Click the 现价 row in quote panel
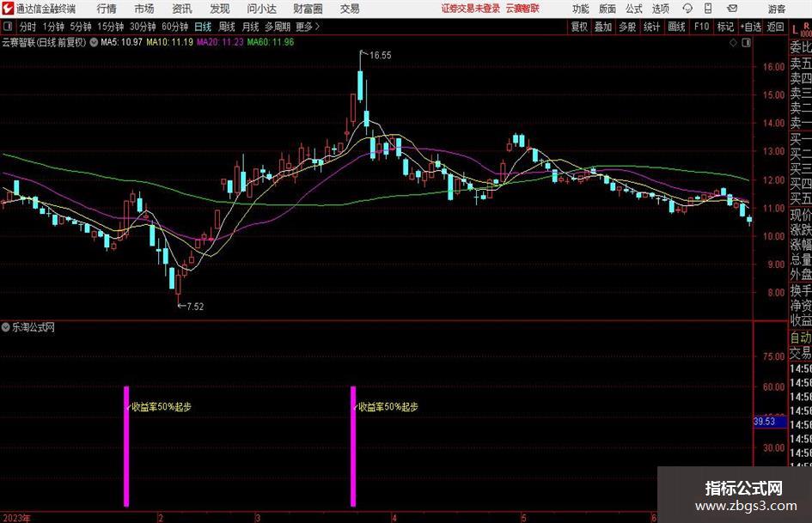 pyautogui.click(x=801, y=215)
